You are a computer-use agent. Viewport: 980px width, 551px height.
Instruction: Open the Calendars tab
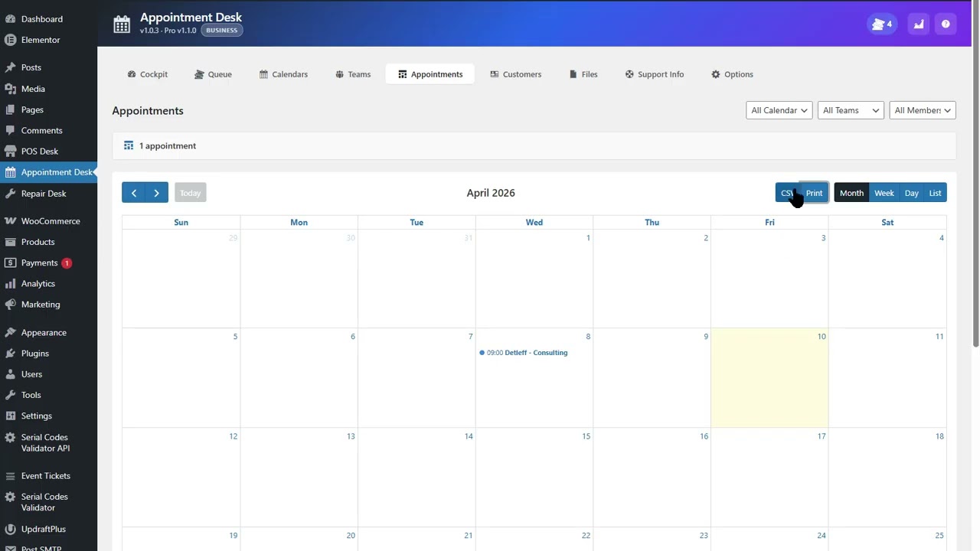(283, 74)
